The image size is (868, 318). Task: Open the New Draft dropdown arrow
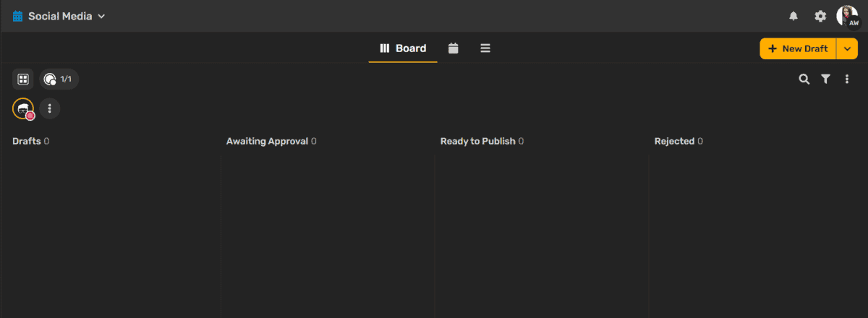coord(847,48)
